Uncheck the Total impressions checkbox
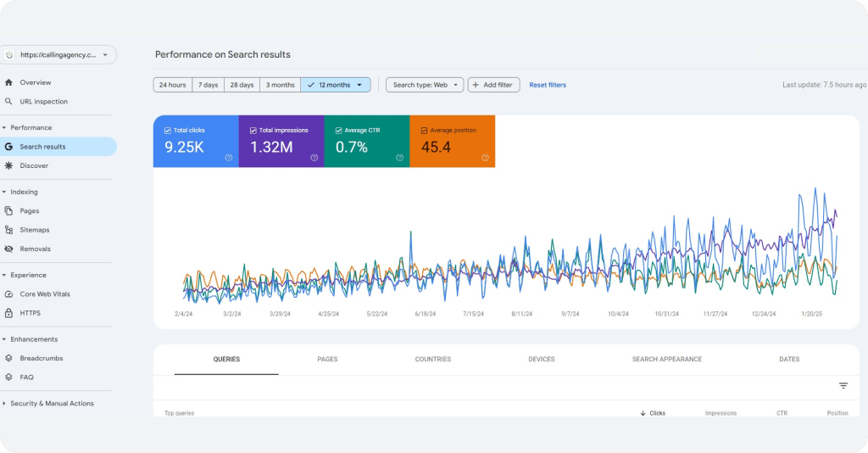The width and height of the screenshot is (868, 453). pos(253,131)
